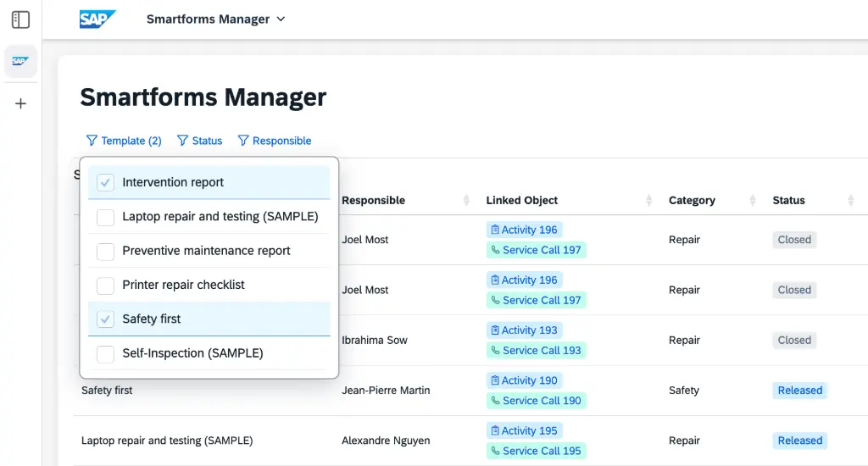The image size is (868, 466).
Task: Check the Self-Inspection (SAMPLE) checkbox
Action: (105, 353)
